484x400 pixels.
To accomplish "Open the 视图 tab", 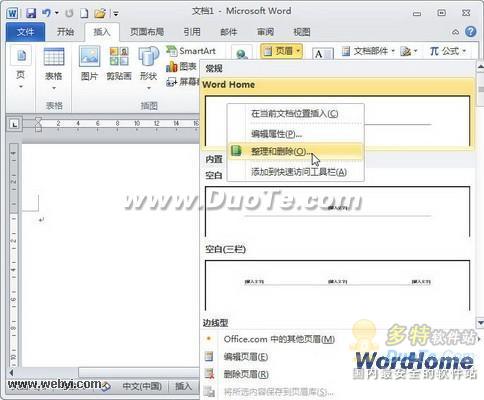I will (302, 32).
